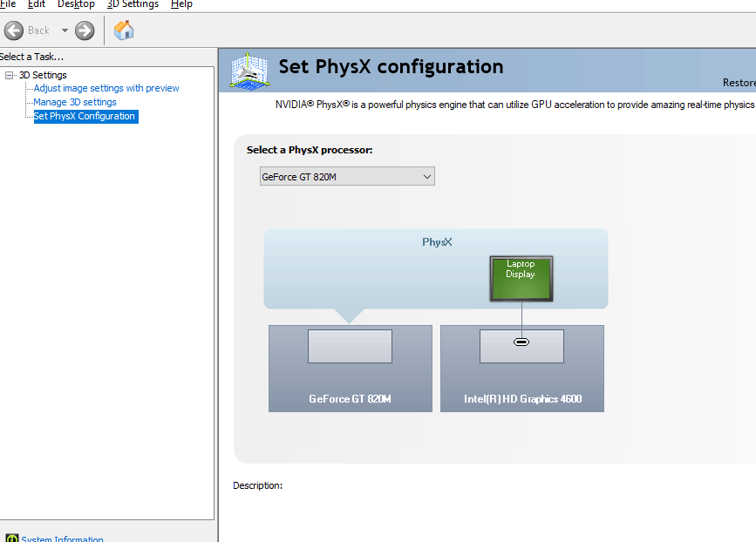Screen dimensions: 756x542
Task: Click the "PhysX" diagram label
Action: 438,242
